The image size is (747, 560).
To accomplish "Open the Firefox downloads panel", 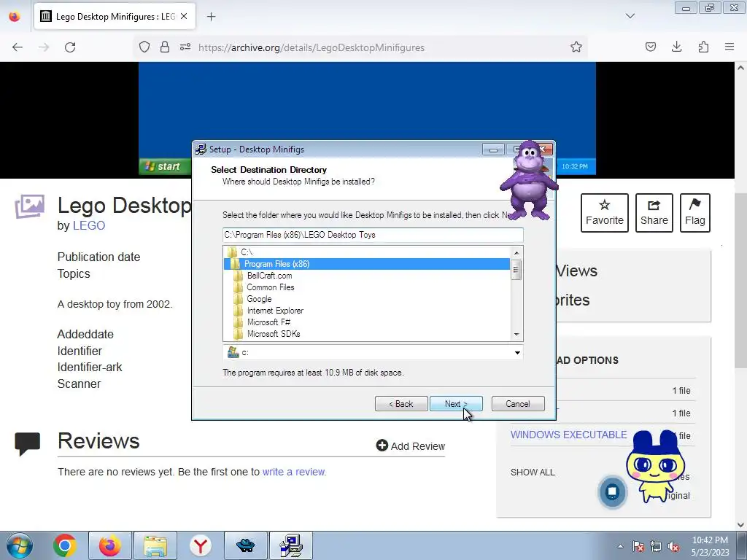I will click(676, 47).
